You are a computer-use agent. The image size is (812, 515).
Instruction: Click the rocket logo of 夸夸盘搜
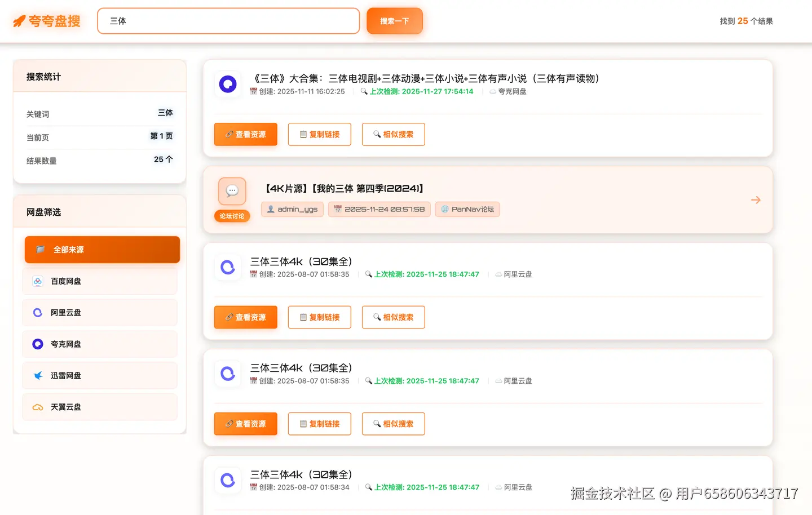click(21, 20)
